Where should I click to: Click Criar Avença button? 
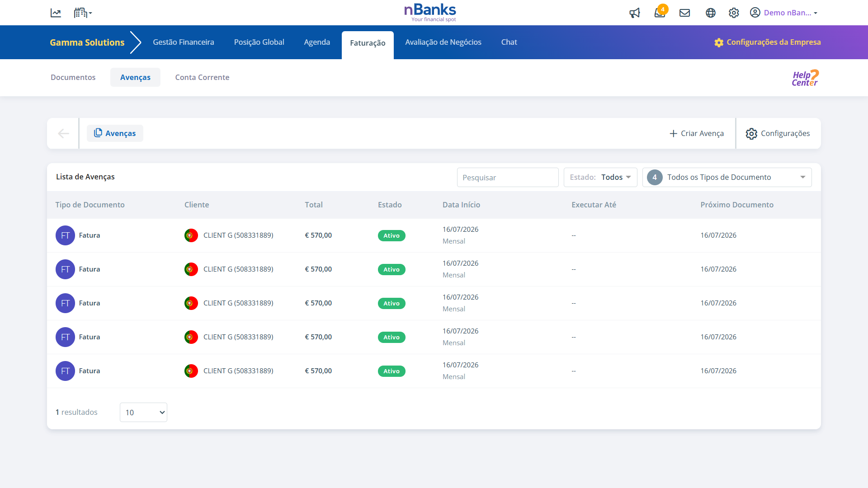click(x=697, y=133)
